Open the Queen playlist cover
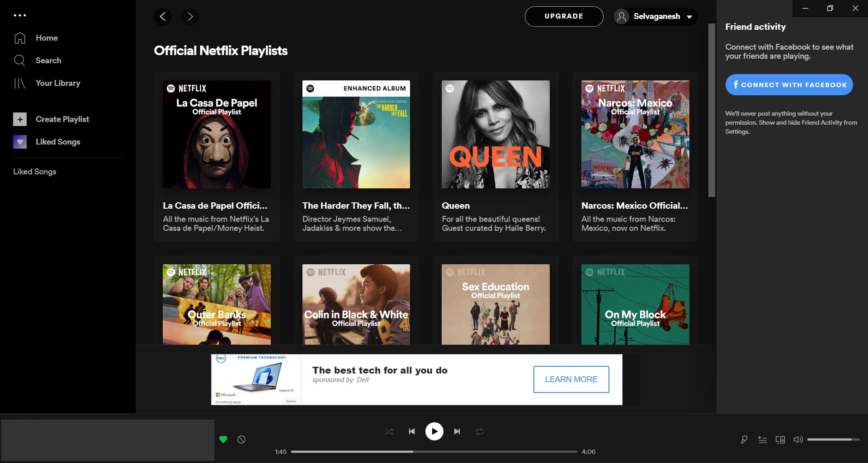 point(495,134)
